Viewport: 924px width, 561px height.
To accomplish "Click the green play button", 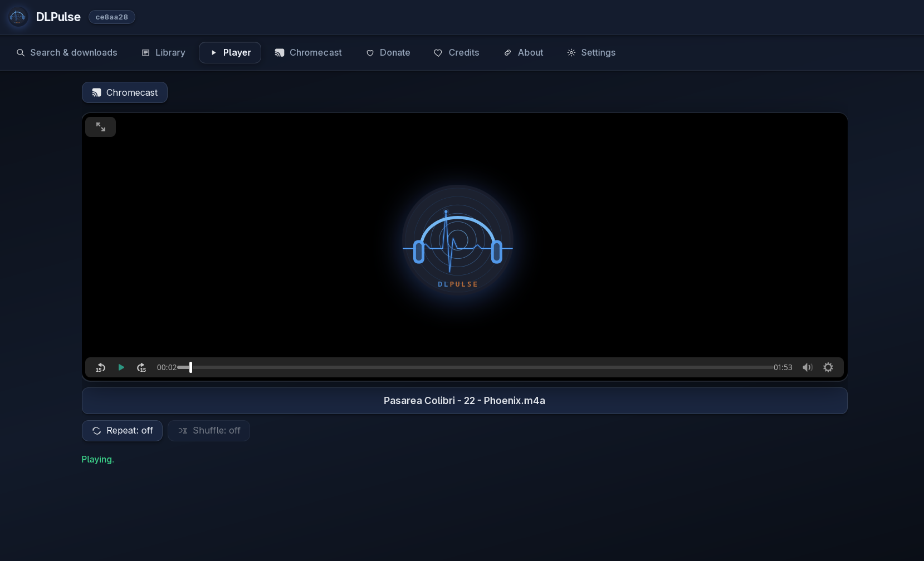I will point(121,367).
